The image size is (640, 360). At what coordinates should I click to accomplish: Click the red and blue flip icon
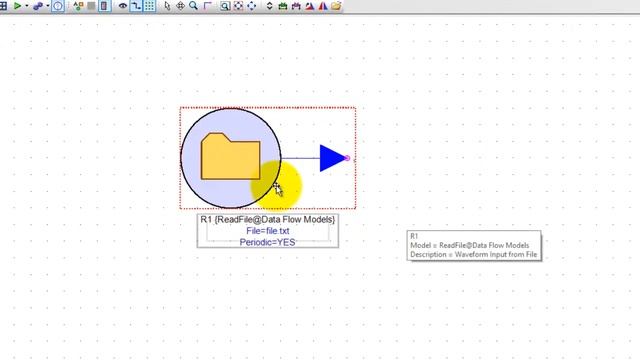(323, 6)
